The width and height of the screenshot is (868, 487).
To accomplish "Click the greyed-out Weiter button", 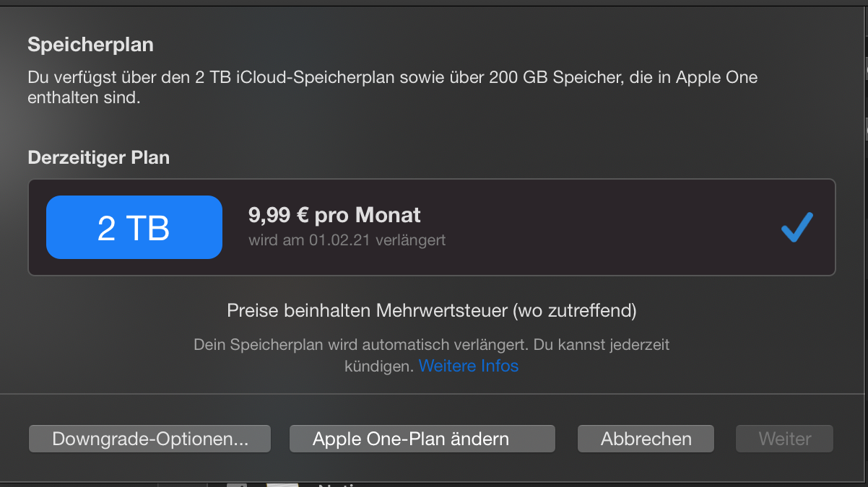I will pyautogui.click(x=785, y=439).
